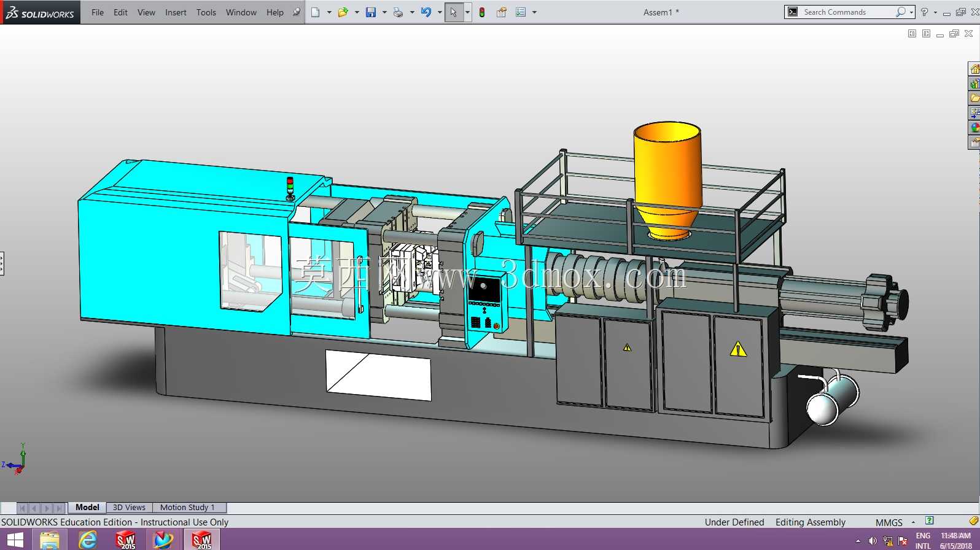
Task: Click the next tab scroll arrow
Action: pyautogui.click(x=47, y=508)
